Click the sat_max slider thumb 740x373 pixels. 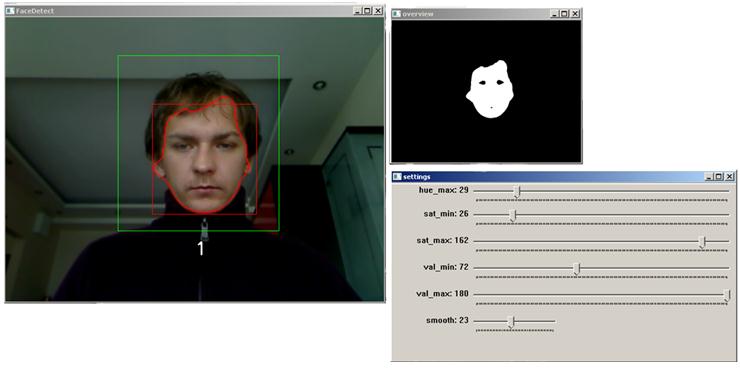coord(702,242)
